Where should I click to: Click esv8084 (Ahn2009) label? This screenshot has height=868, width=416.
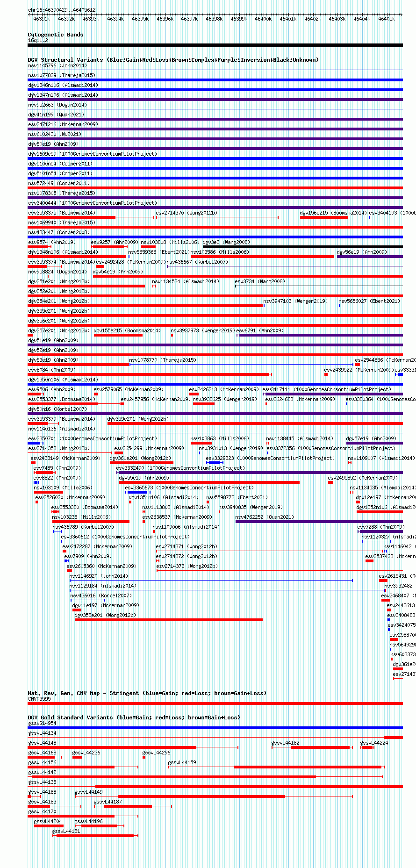51,370
